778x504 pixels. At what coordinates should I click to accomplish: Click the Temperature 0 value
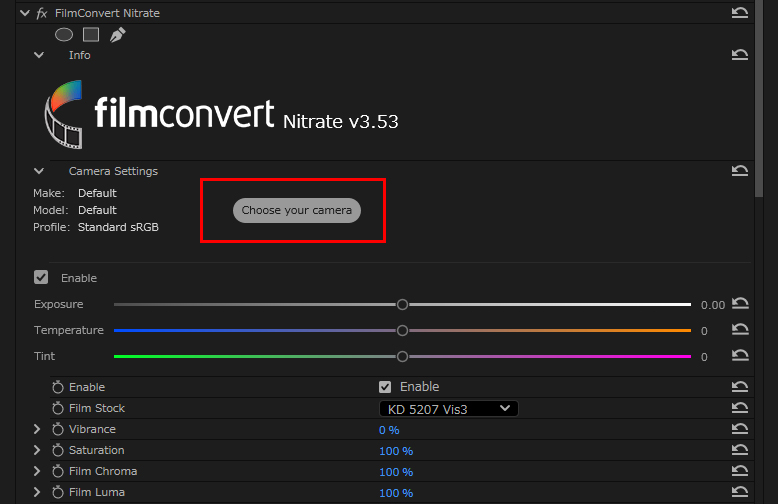704,331
